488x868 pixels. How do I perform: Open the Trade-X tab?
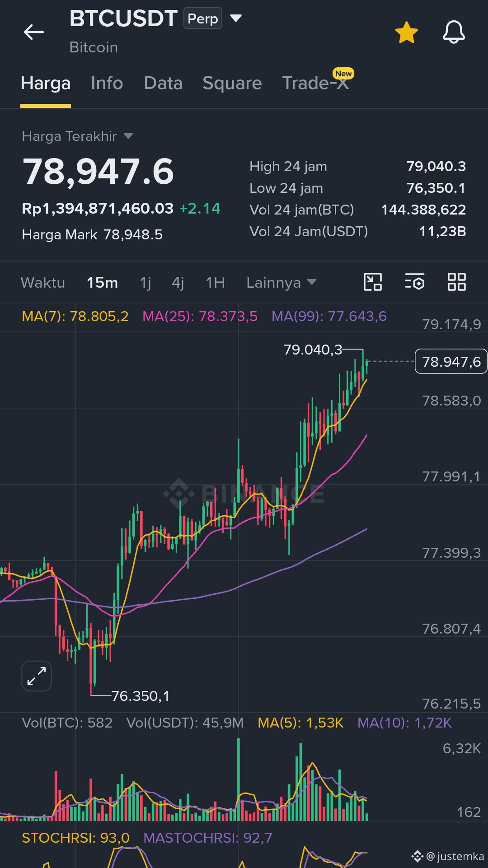316,83
